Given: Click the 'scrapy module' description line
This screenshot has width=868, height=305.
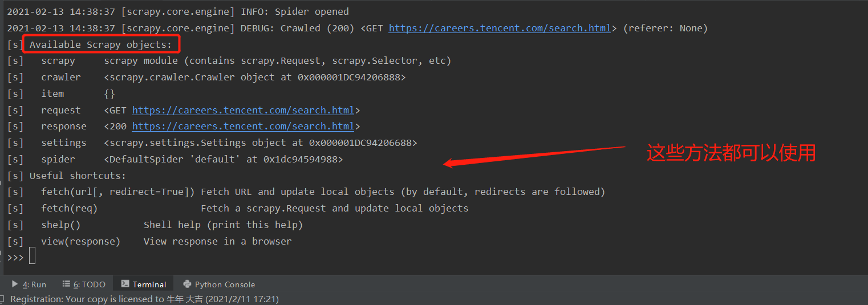Looking at the screenshot, I should [229, 60].
